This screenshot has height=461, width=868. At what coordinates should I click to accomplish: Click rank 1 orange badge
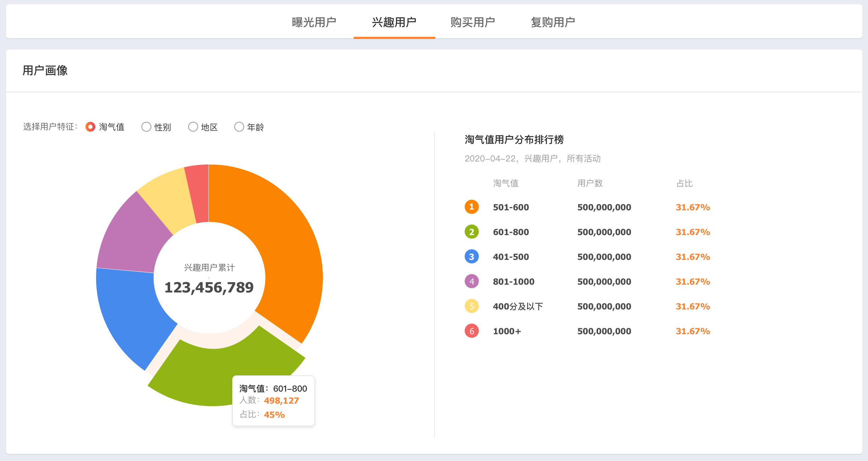[x=472, y=207]
